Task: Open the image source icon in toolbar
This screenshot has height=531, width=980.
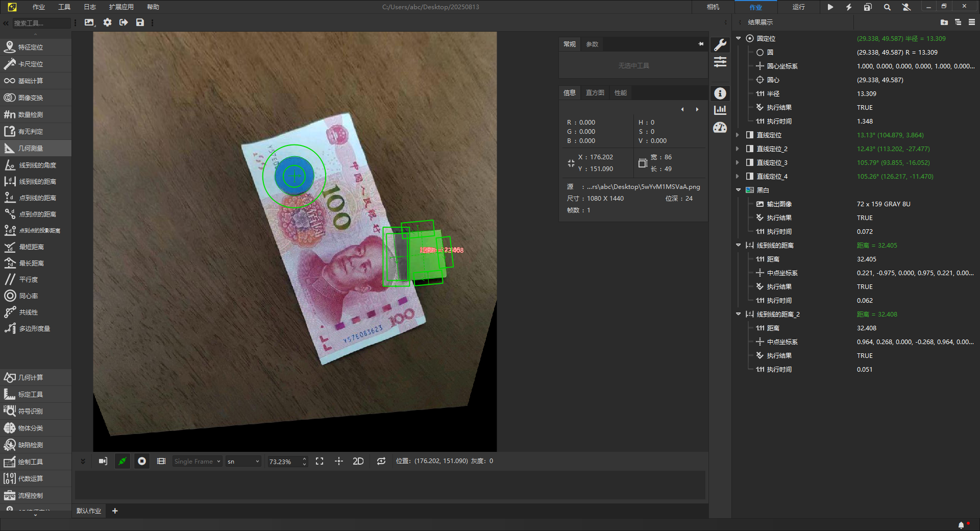Action: (x=90, y=22)
